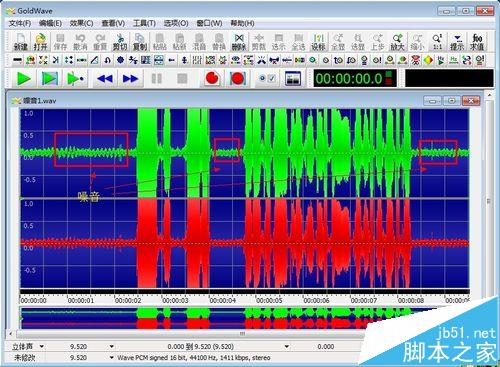This screenshot has height=367, width=500.
Task: Maximize the 噪音1.wav sound window
Action: pyautogui.click(x=451, y=100)
